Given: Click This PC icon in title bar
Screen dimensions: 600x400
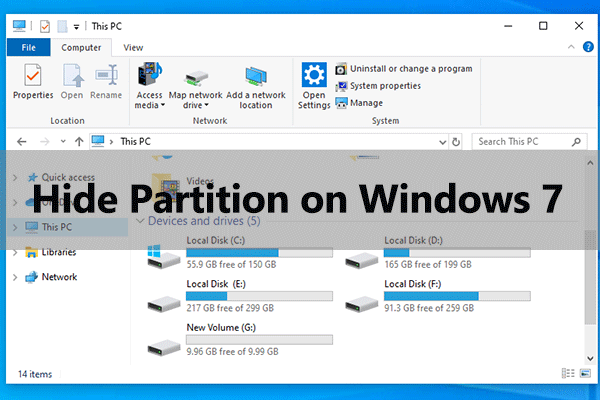Looking at the screenshot, I should 19,26.
